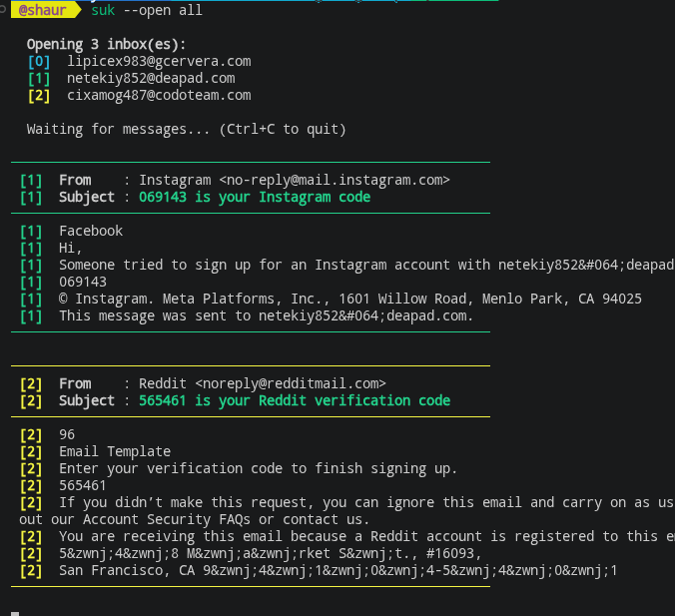Click the 'This message was sent to' line

coord(266,315)
